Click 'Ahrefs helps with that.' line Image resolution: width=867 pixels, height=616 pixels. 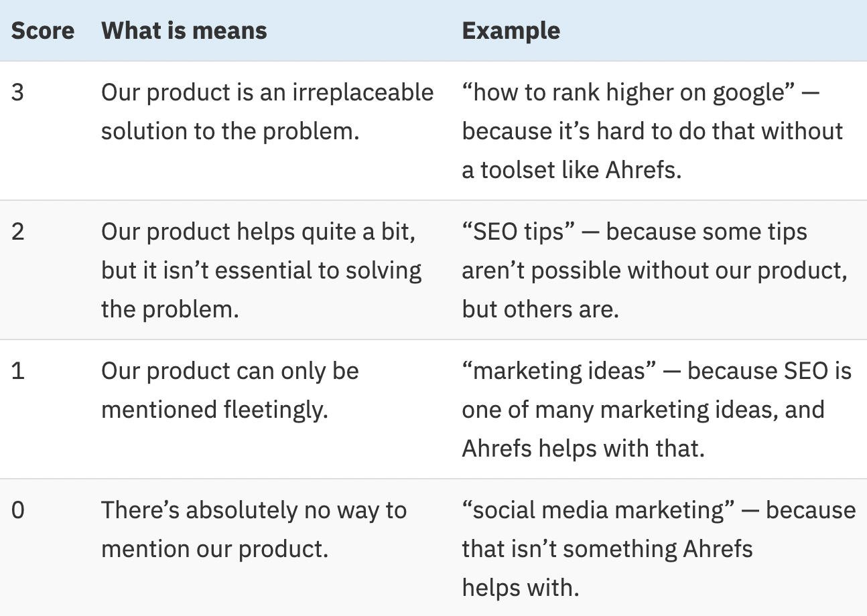point(583,449)
